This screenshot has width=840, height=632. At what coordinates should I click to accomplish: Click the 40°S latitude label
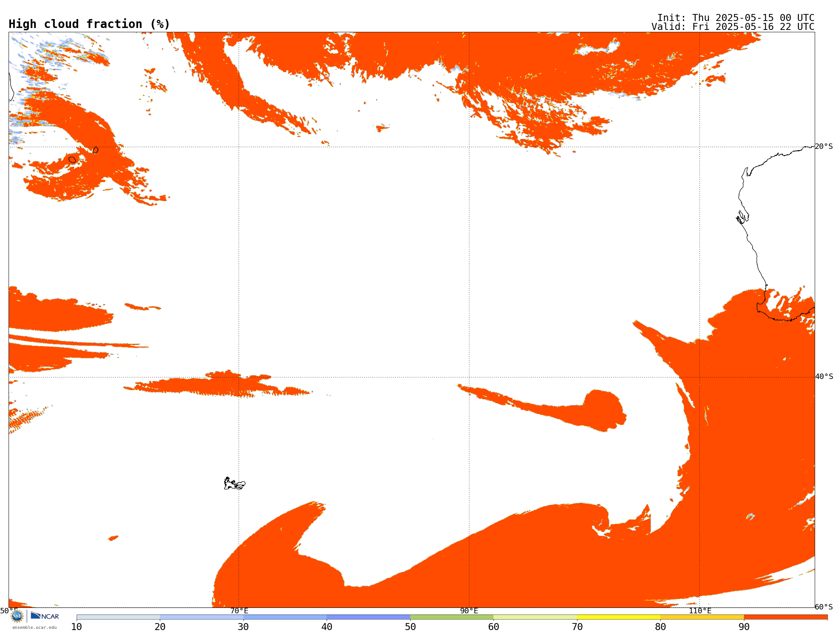click(x=824, y=377)
